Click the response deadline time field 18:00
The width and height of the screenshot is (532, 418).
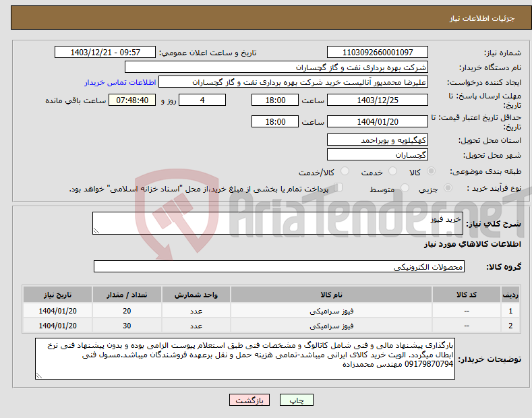[275, 100]
